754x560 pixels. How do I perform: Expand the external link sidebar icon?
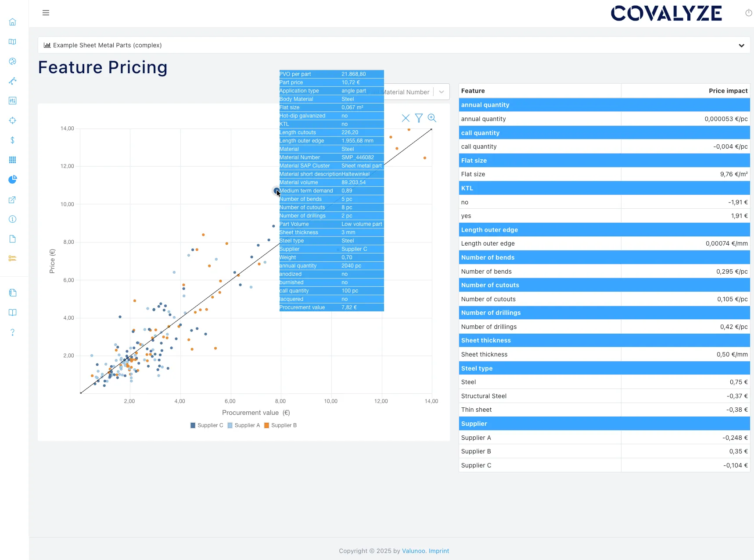[12, 200]
